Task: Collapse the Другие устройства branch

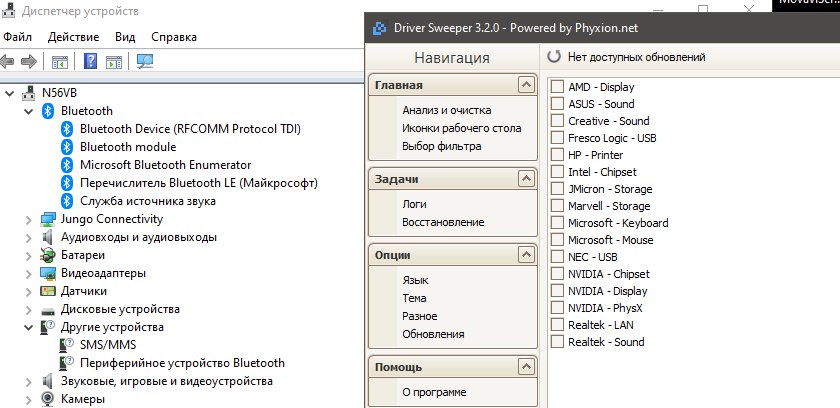Action: click(x=28, y=328)
